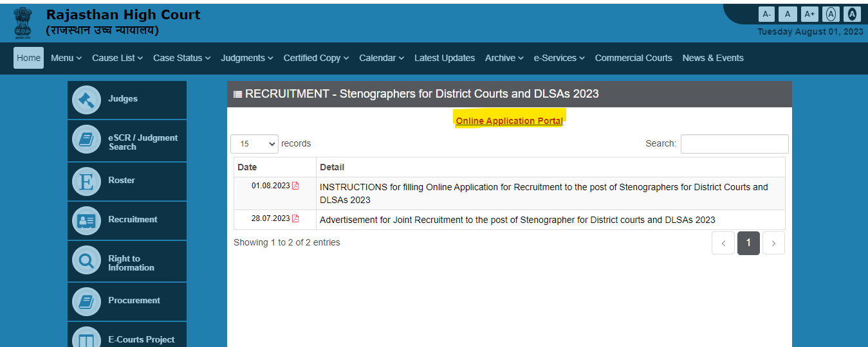This screenshot has width=868, height=347.
Task: Open the Calendar dropdown
Action: [382, 58]
